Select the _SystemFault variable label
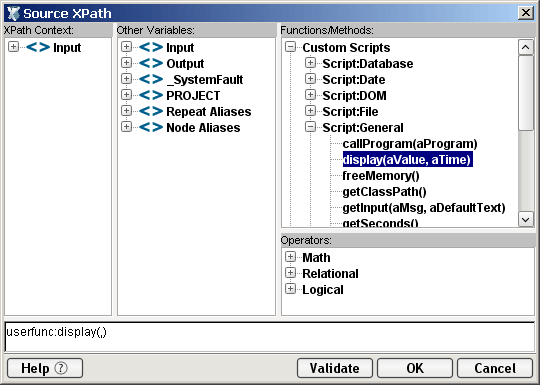The image size is (540, 385). (205, 80)
